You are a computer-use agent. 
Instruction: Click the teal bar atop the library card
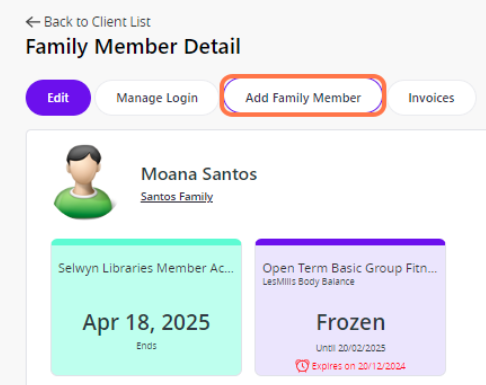tap(146, 242)
